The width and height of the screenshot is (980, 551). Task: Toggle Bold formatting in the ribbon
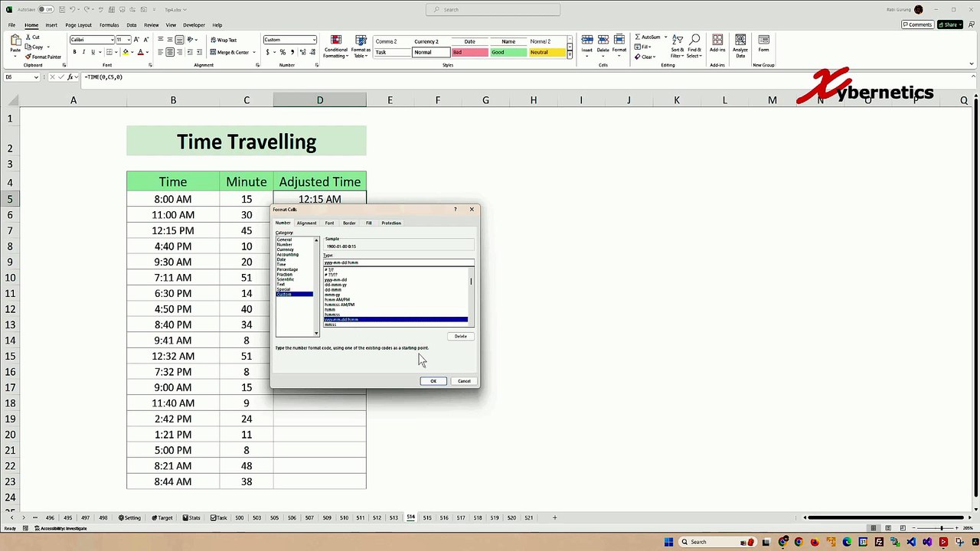(x=74, y=52)
